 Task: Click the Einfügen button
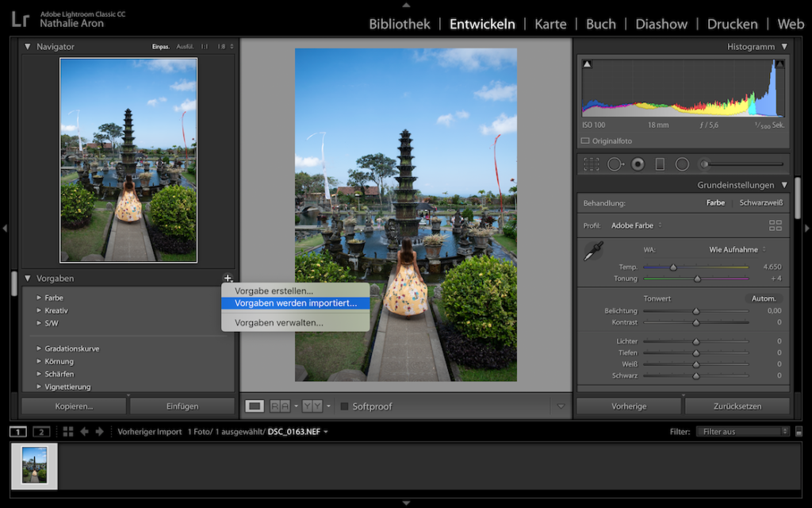[182, 406]
